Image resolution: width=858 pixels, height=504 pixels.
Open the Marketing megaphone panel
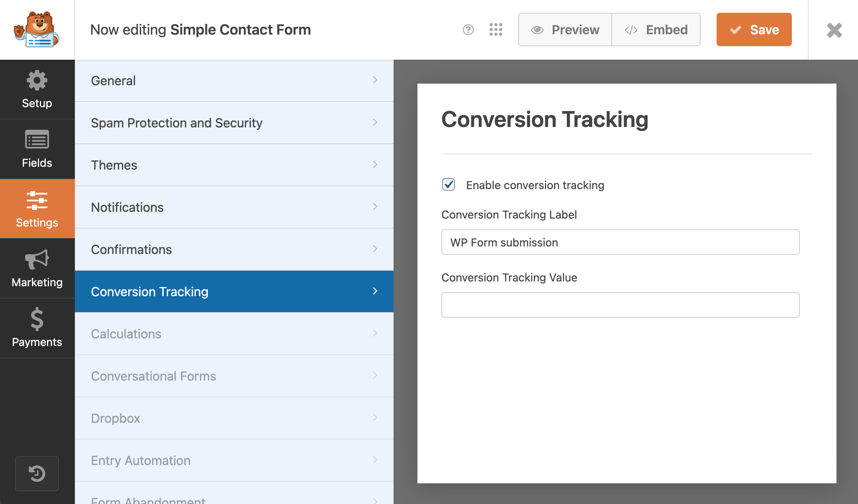tap(37, 269)
